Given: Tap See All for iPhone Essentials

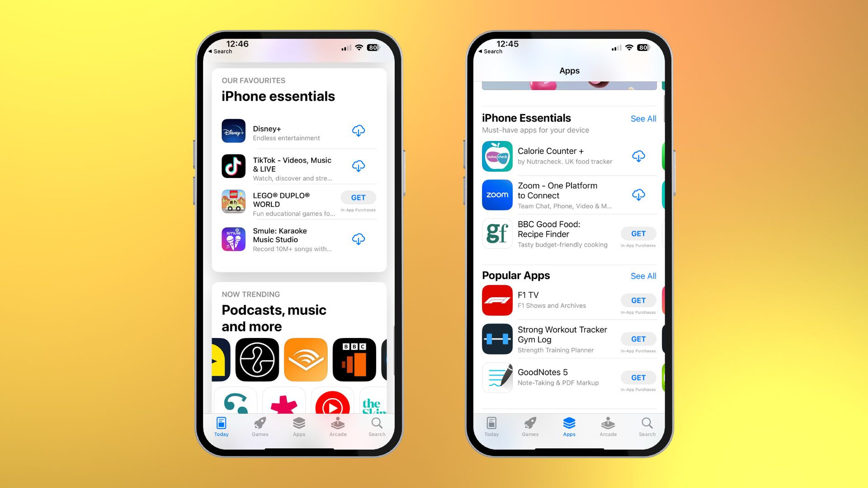Looking at the screenshot, I should click(643, 118).
